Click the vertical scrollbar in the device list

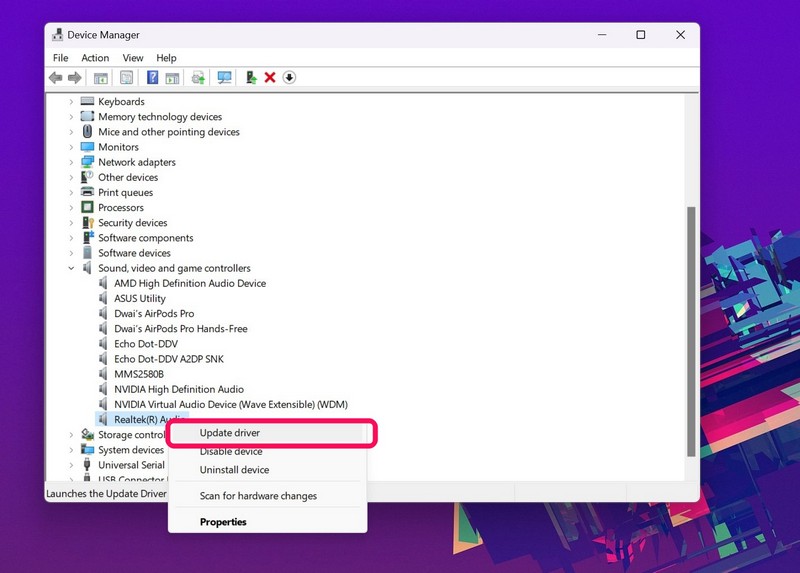689,330
